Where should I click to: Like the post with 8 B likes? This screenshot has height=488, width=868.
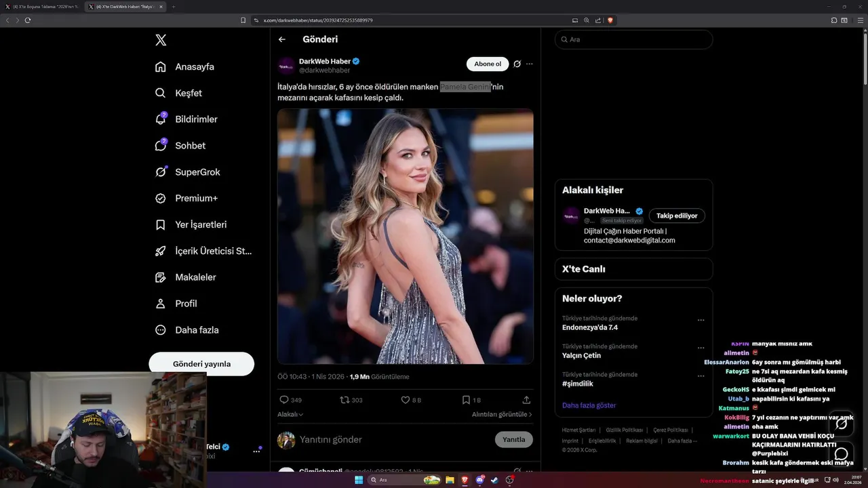tap(405, 400)
